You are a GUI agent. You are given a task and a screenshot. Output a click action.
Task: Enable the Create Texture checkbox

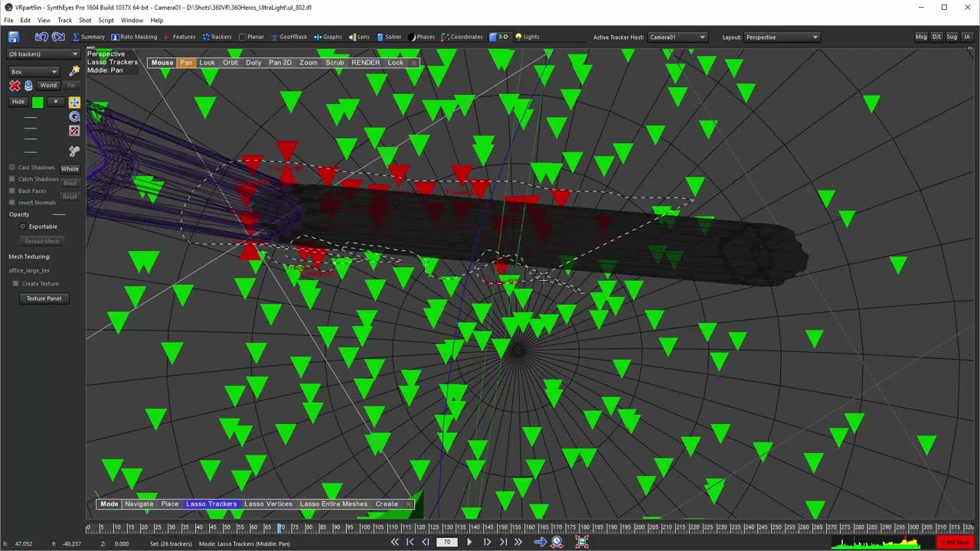pyautogui.click(x=15, y=284)
